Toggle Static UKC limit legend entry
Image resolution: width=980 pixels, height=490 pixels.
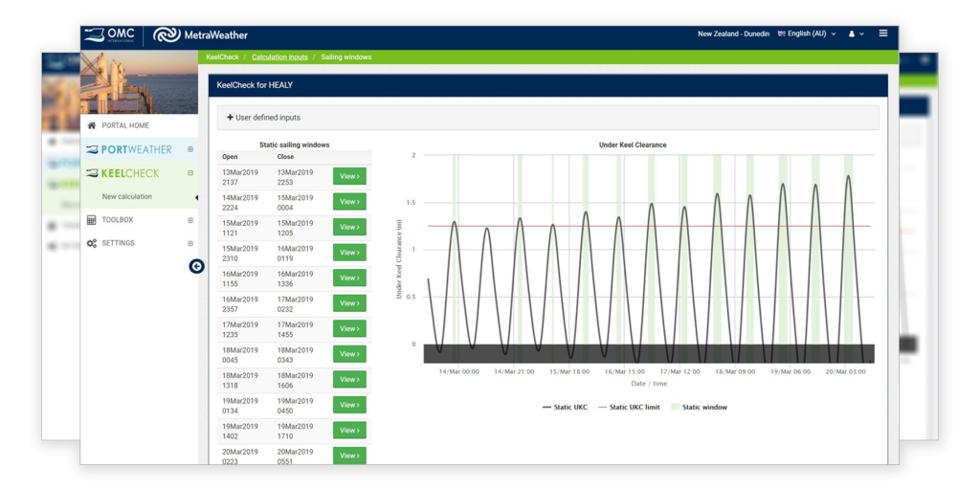[x=629, y=407]
